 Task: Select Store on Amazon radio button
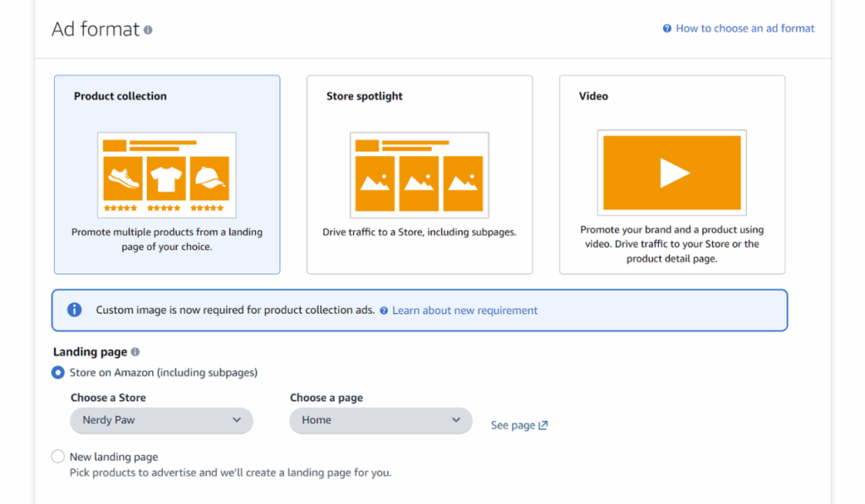[58, 372]
